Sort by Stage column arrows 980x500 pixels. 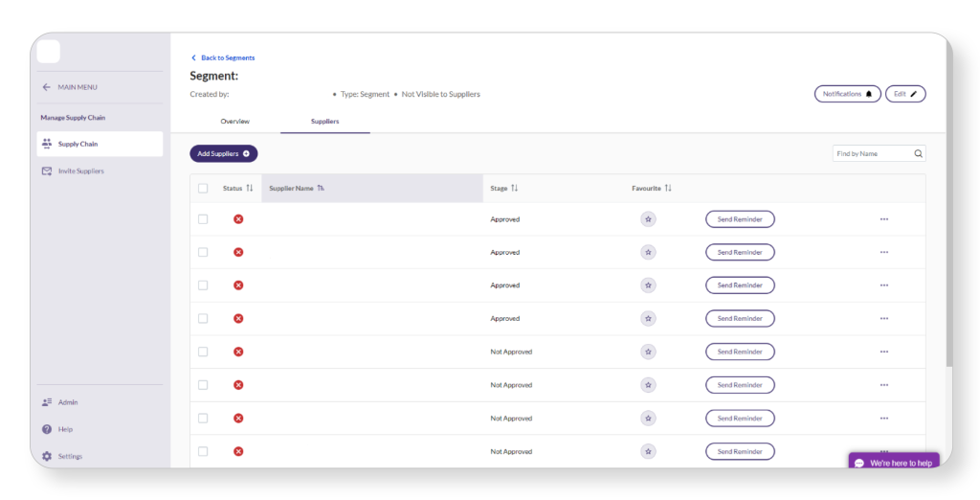click(514, 189)
